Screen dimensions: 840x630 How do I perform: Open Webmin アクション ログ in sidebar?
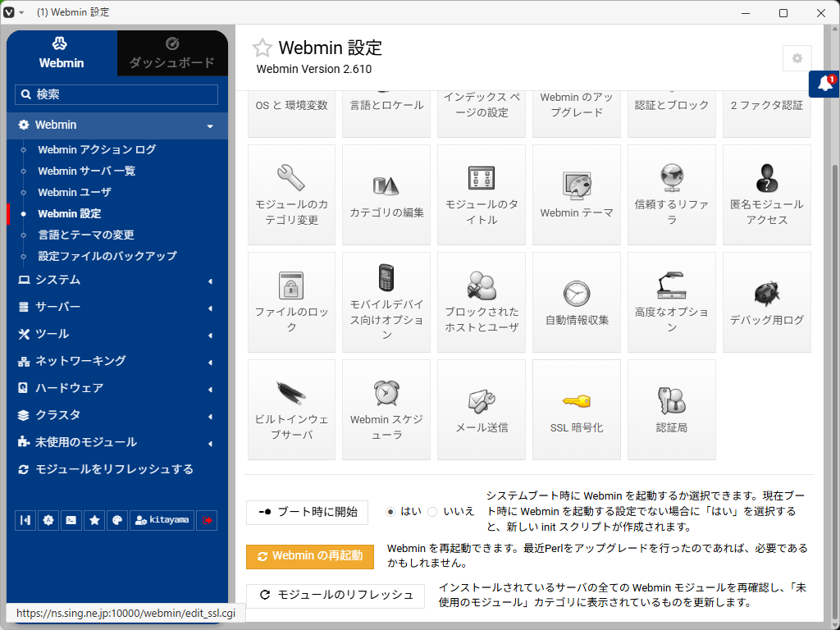[97, 149]
